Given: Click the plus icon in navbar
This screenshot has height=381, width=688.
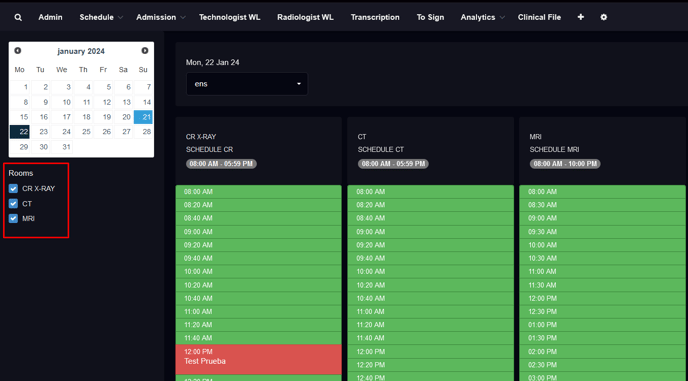Looking at the screenshot, I should point(580,17).
